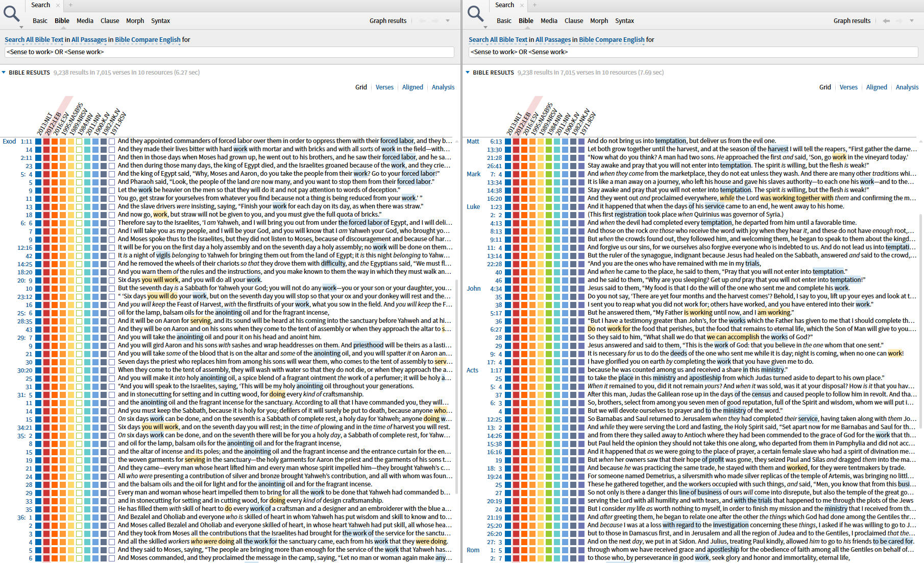Open Analysis view in right panel
Viewport: 924px width, 563px height.
(x=907, y=87)
